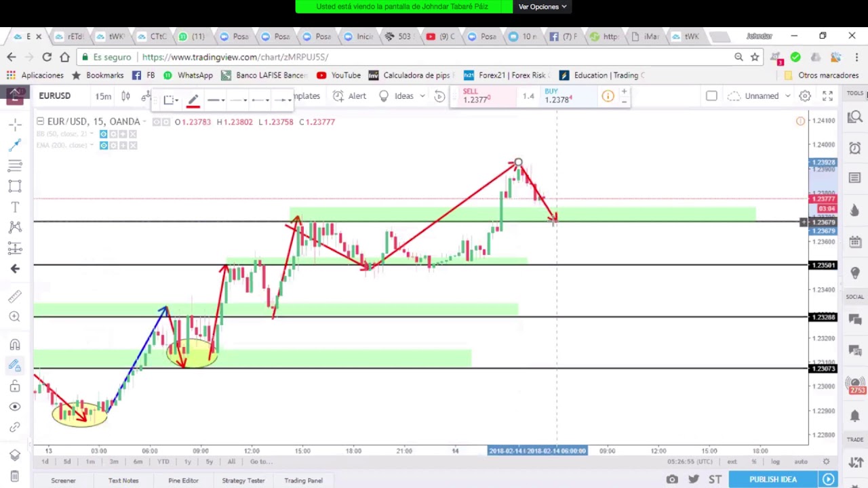868x488 pixels.
Task: Remove drawings with the trash icon
Action: click(15, 476)
